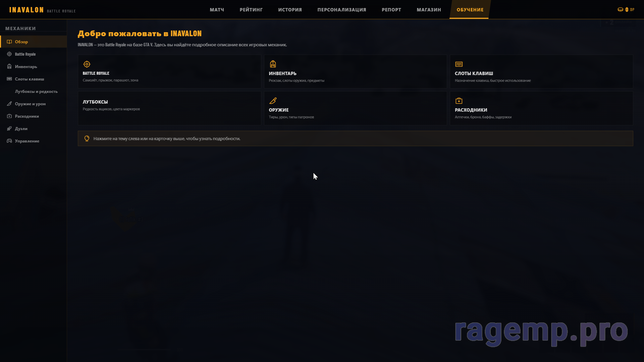Click the knife icon next to Оружие и урон
Image resolution: width=644 pixels, height=362 pixels.
click(x=9, y=104)
